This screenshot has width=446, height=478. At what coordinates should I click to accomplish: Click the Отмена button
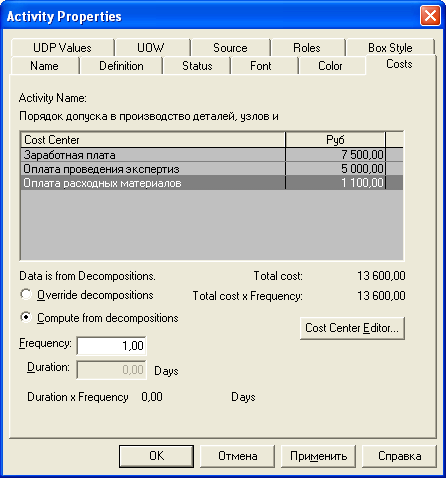237,456
